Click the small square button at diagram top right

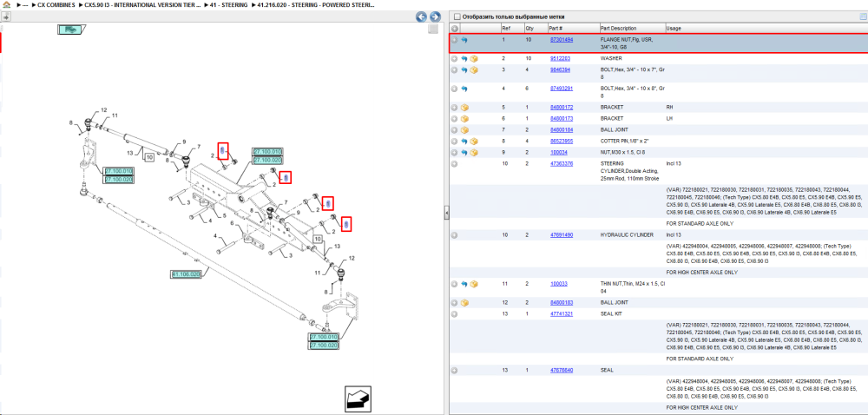[x=433, y=29]
